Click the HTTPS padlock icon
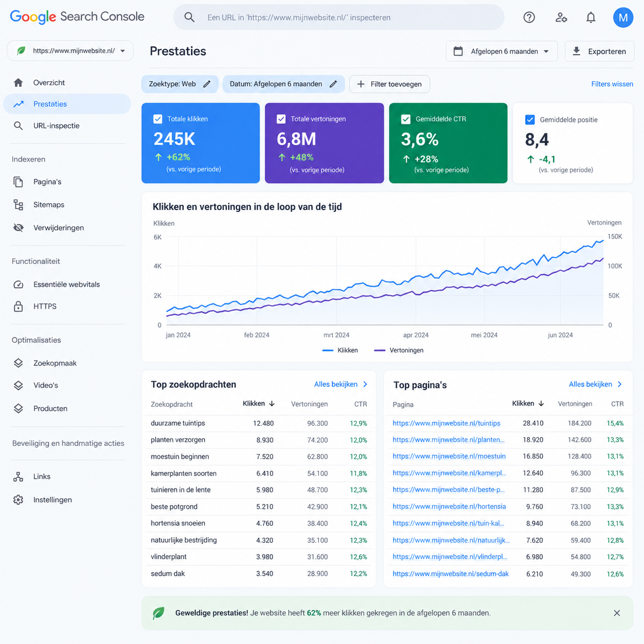Viewport: 644px width, 644px height. pyautogui.click(x=18, y=307)
